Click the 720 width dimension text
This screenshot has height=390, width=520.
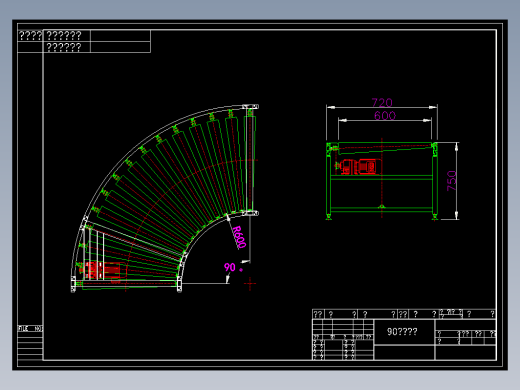click(382, 102)
